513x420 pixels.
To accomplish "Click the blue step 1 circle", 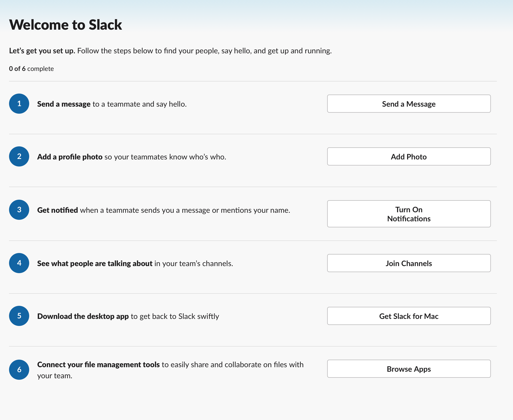I will pyautogui.click(x=19, y=104).
